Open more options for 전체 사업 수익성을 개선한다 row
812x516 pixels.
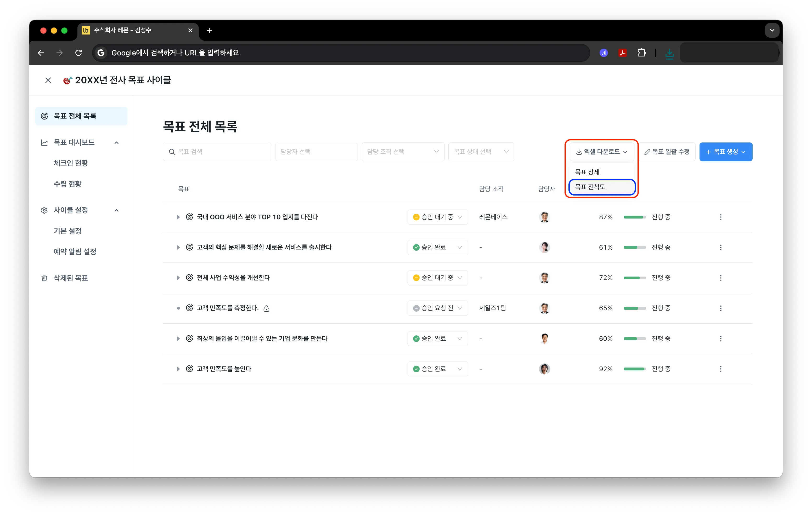pyautogui.click(x=721, y=278)
